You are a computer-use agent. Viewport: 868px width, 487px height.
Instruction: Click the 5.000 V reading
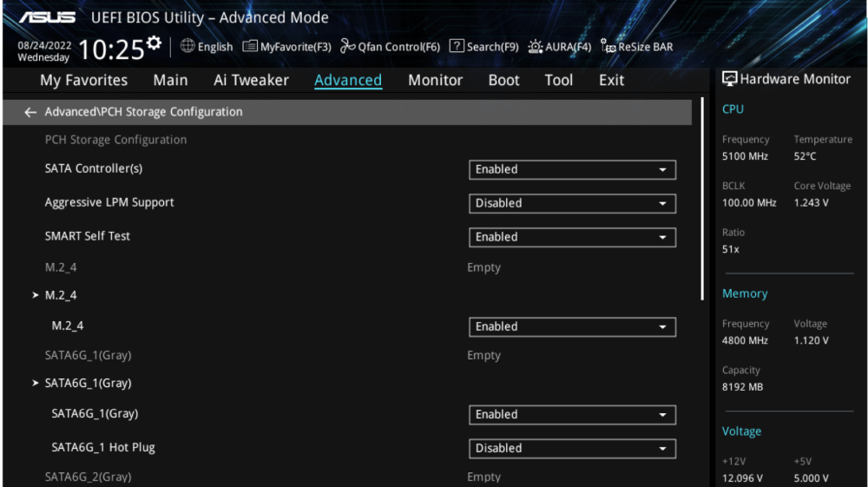click(812, 478)
